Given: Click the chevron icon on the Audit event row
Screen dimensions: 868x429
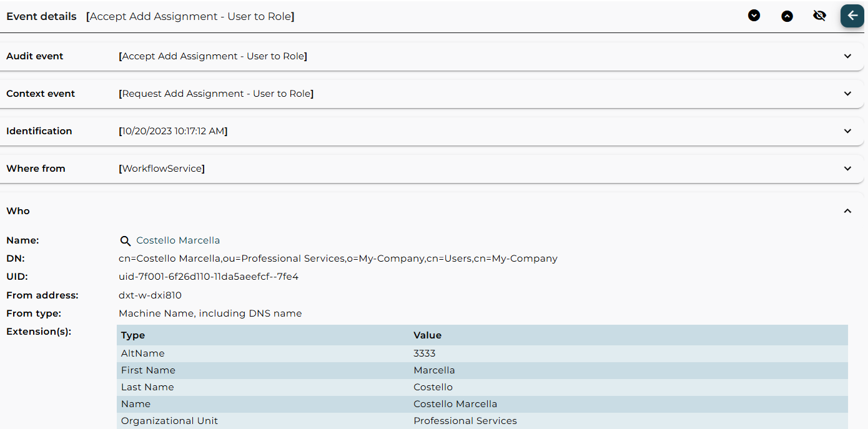Looking at the screenshot, I should (847, 56).
